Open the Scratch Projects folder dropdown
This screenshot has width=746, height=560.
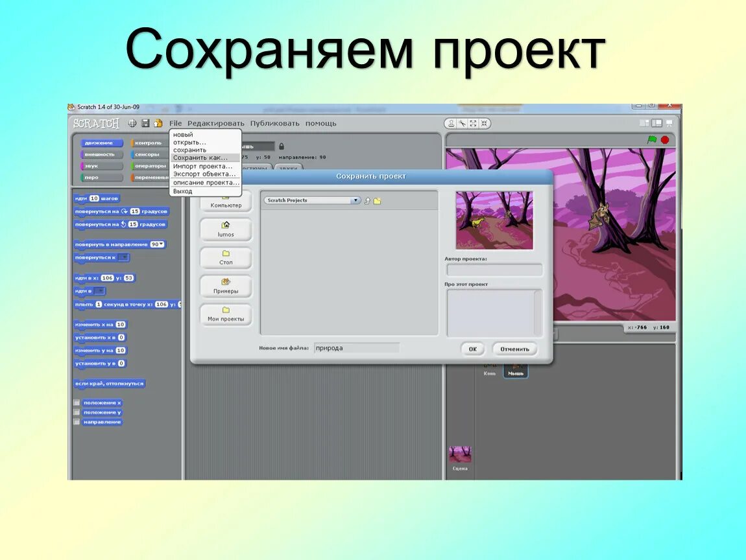(312, 200)
